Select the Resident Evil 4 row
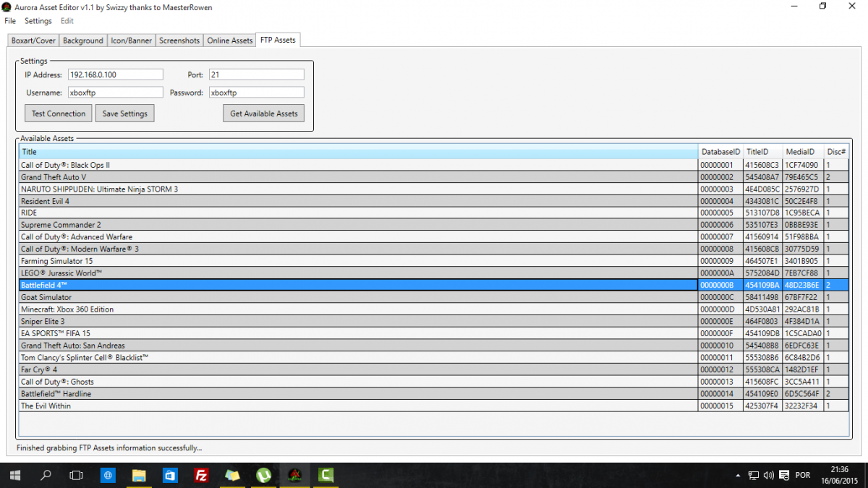 coord(434,201)
